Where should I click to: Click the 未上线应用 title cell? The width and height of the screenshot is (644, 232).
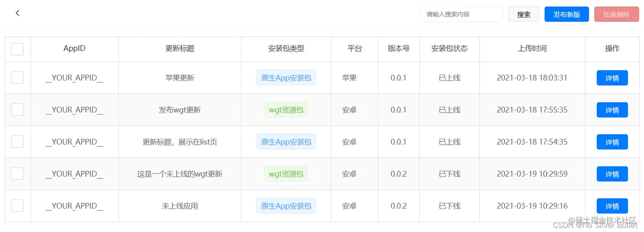pyautogui.click(x=180, y=206)
